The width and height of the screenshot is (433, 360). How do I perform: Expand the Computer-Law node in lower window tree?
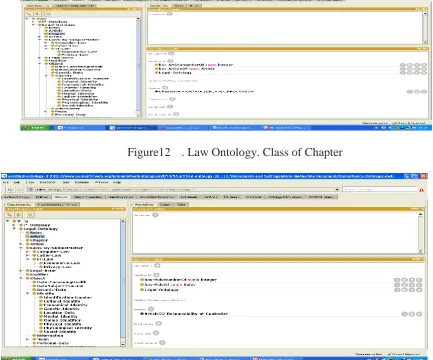coord(28,252)
